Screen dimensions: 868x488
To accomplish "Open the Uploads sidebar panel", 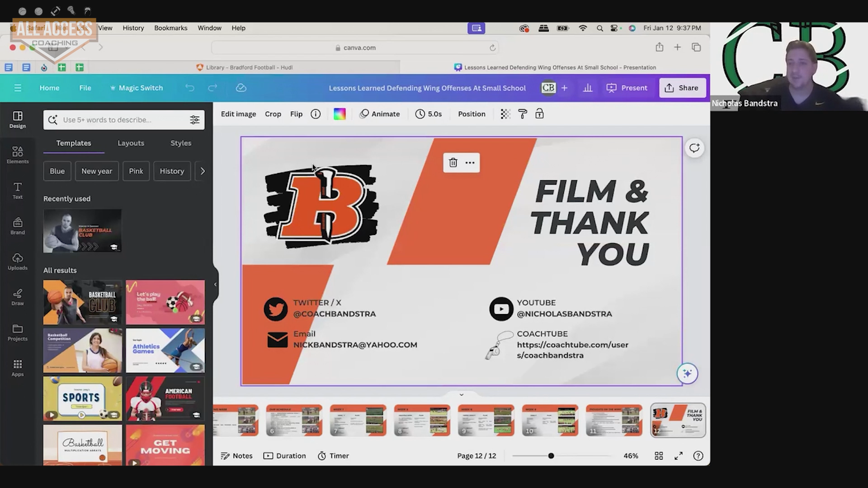I will click(x=18, y=262).
